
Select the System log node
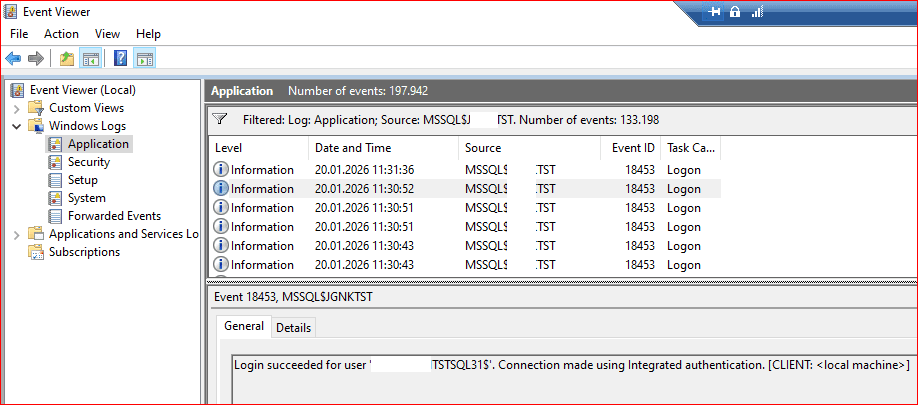86,198
